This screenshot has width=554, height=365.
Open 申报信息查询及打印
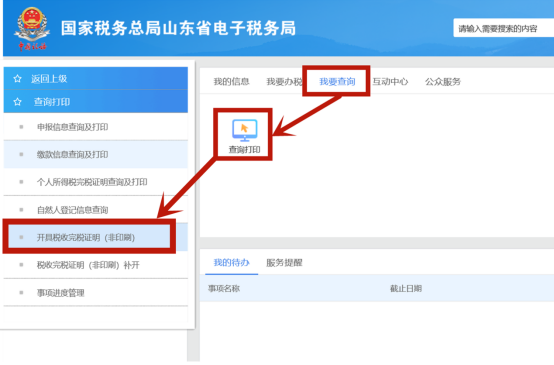(96, 126)
